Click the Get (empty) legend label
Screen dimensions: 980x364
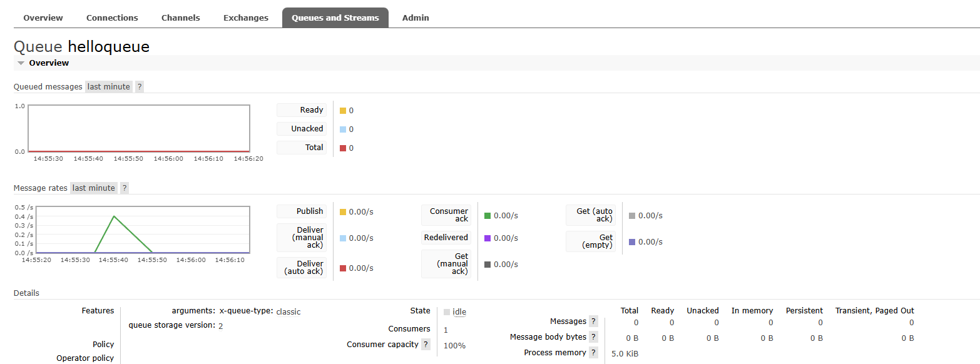click(591, 241)
